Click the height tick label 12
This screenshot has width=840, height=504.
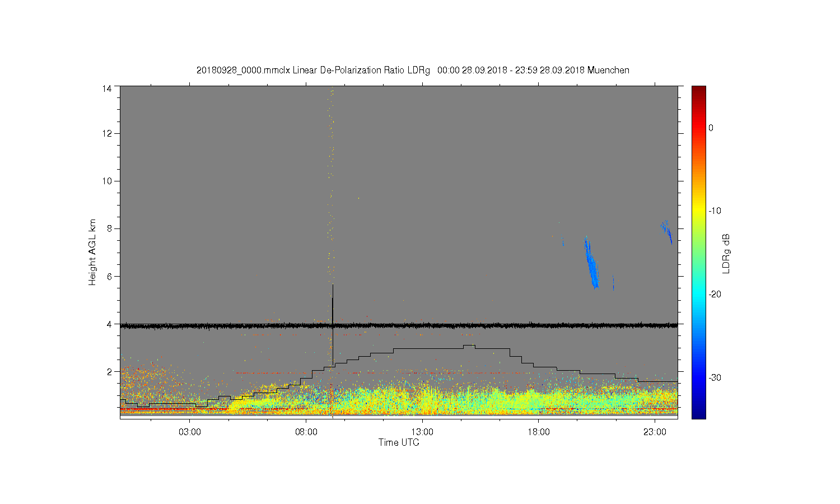[x=106, y=133]
